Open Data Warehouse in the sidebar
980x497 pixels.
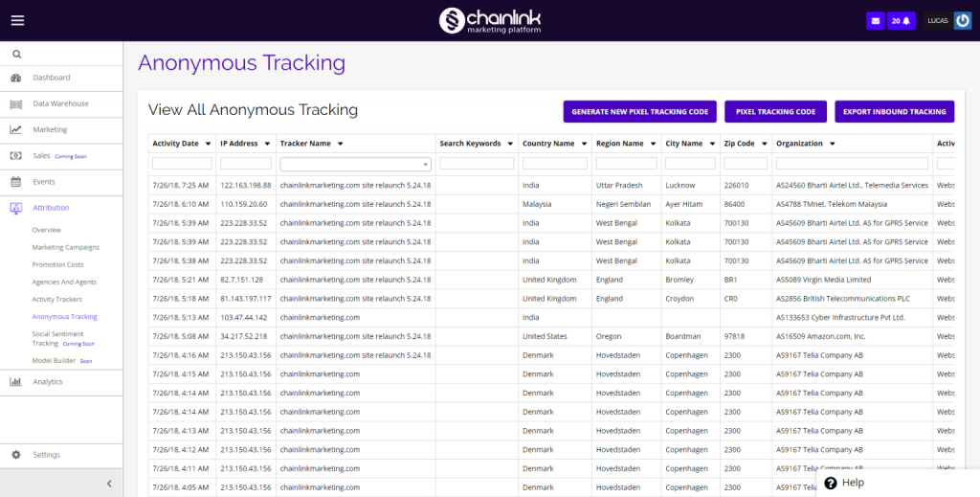tap(60, 103)
